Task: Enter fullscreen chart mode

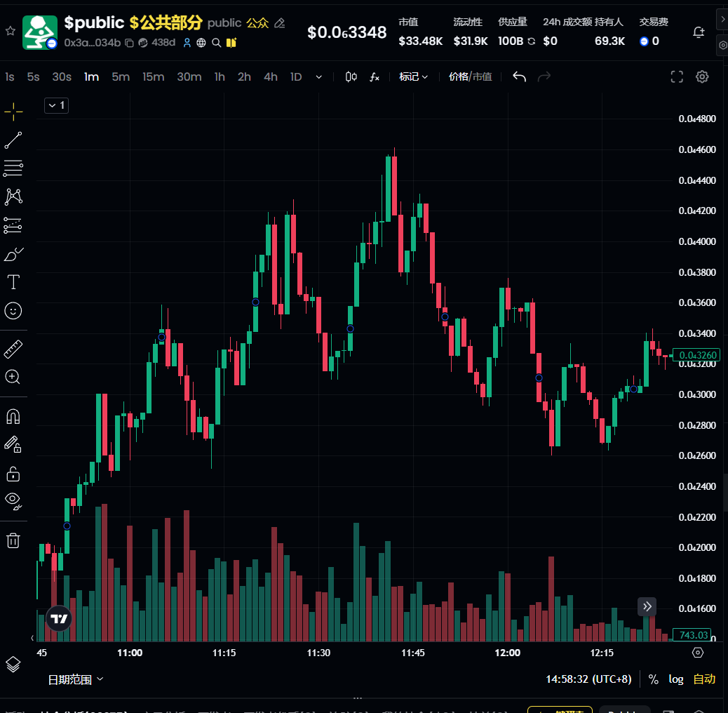Action: [677, 76]
